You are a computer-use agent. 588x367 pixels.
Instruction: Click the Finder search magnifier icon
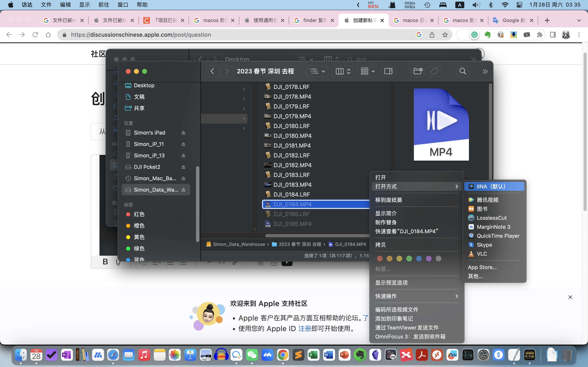463,71
